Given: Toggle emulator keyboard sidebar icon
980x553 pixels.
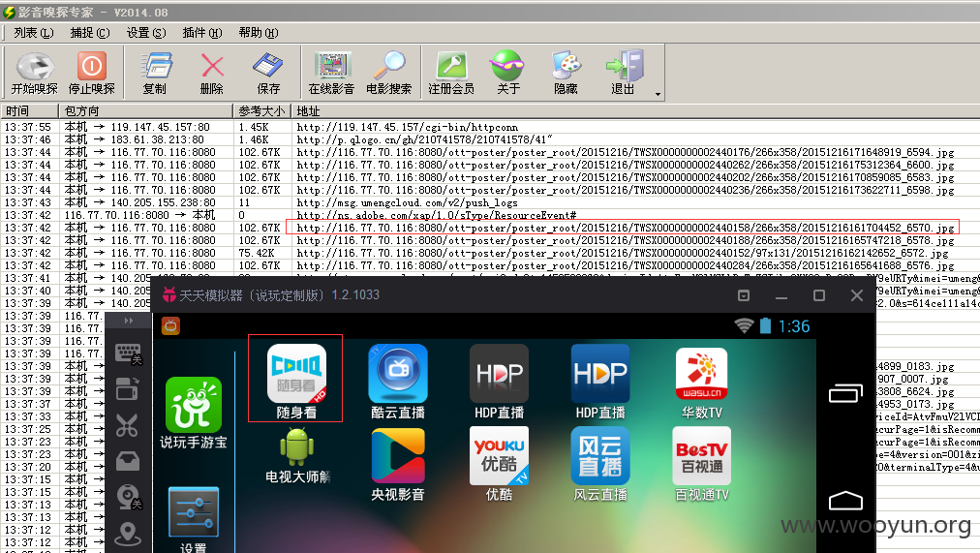Looking at the screenshot, I should tap(128, 353).
